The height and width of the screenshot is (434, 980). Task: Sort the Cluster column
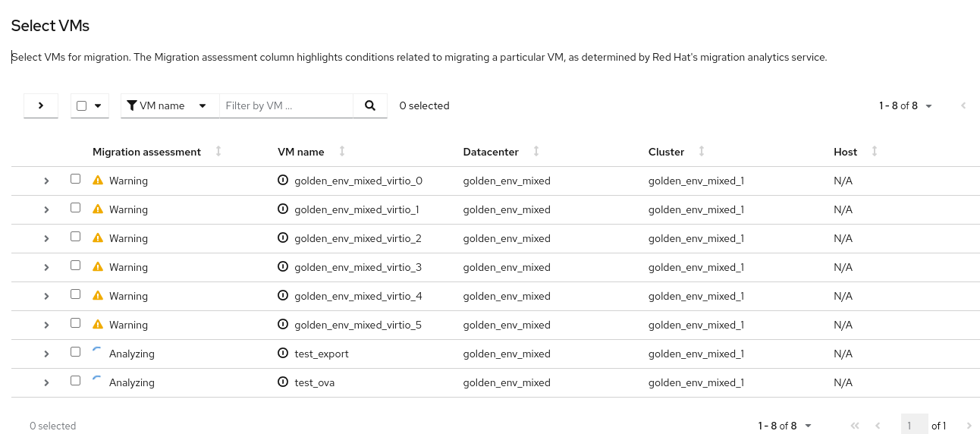coord(702,152)
